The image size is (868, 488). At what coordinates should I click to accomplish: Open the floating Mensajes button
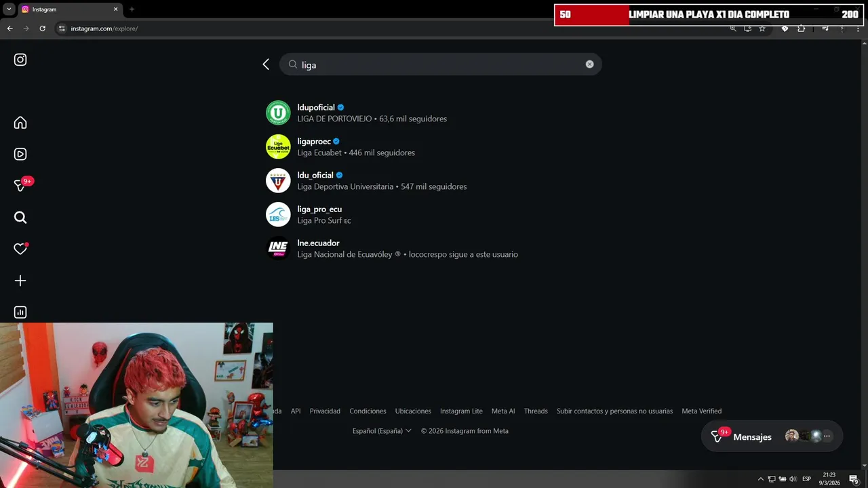click(772, 436)
